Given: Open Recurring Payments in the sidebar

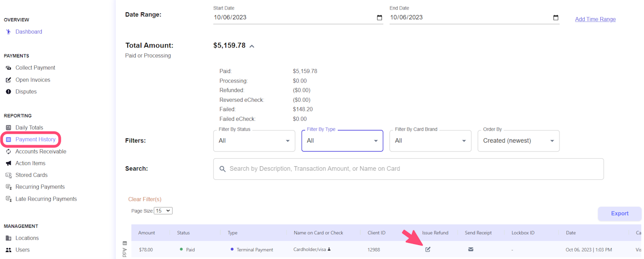Looking at the screenshot, I should coord(40,187).
